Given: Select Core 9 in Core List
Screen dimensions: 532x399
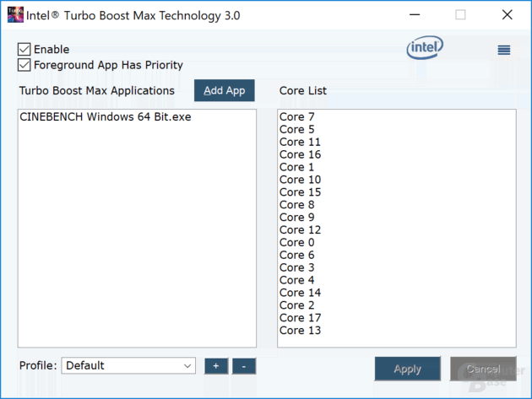Looking at the screenshot, I should [397, 218].
